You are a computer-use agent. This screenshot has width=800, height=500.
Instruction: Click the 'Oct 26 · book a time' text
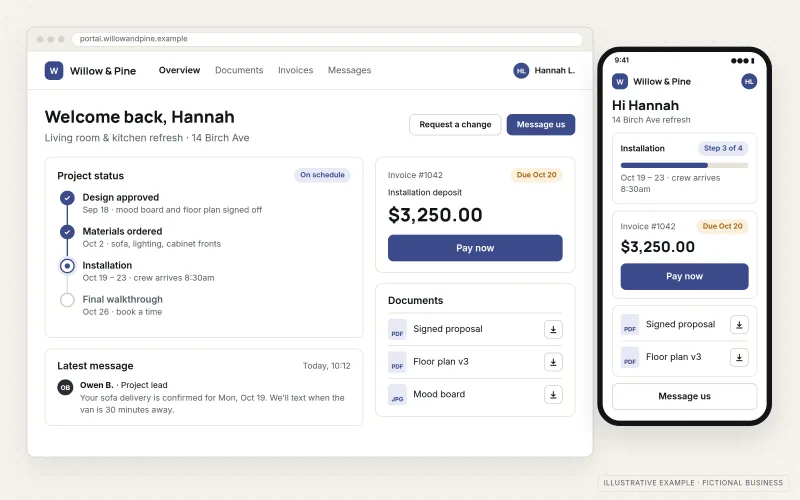[x=122, y=312]
